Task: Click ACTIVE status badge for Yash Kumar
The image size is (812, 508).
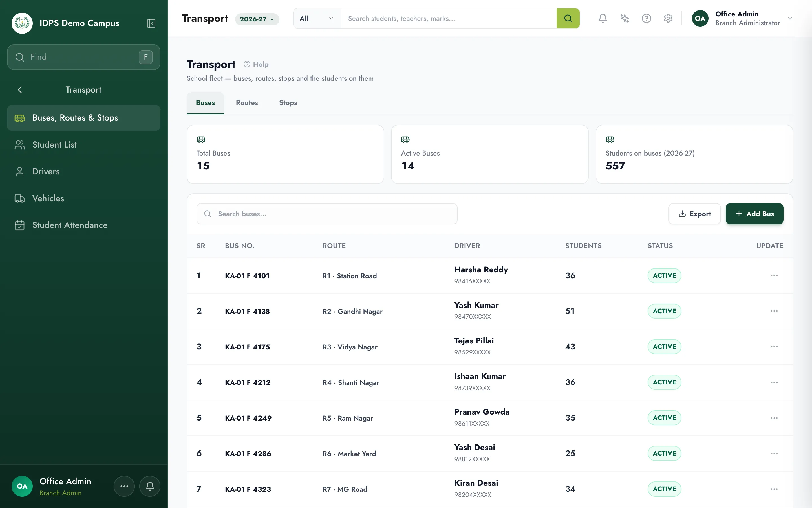Action: [664, 311]
